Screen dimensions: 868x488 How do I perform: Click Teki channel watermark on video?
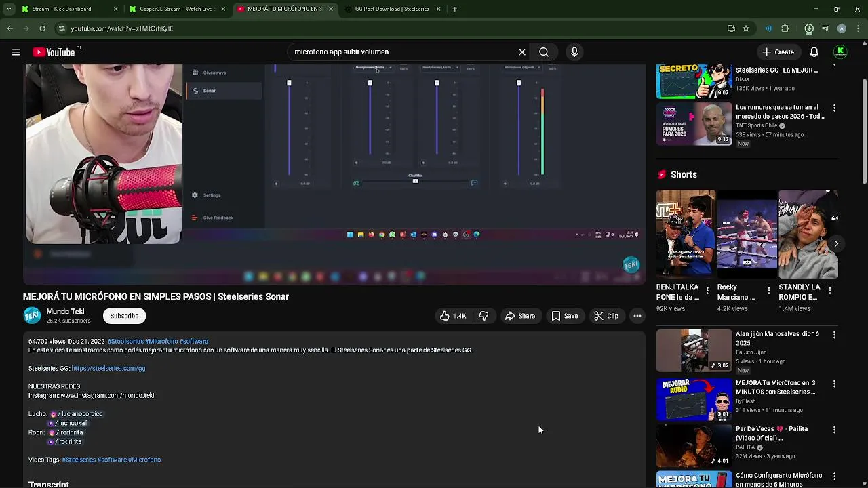[631, 265]
